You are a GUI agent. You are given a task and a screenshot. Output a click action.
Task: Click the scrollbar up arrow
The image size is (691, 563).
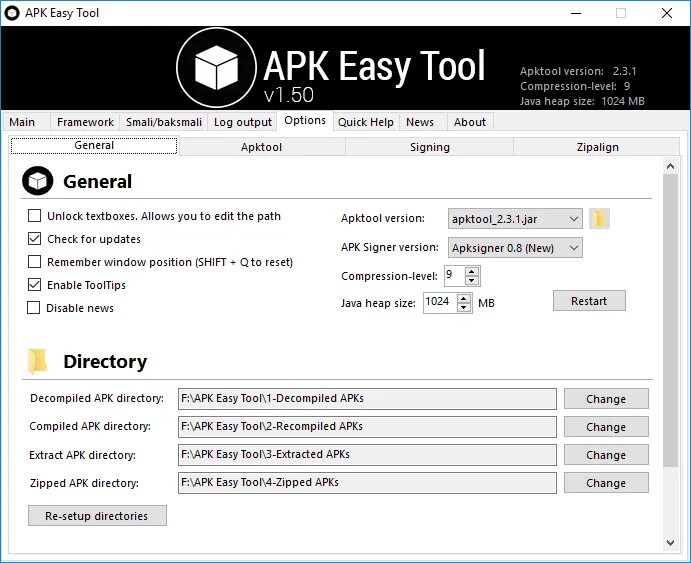pos(670,166)
